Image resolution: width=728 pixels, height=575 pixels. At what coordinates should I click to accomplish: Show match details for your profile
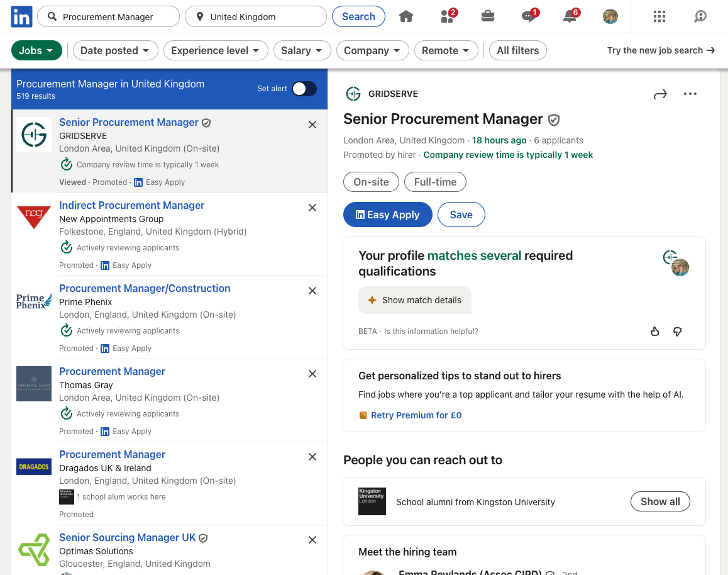click(414, 300)
